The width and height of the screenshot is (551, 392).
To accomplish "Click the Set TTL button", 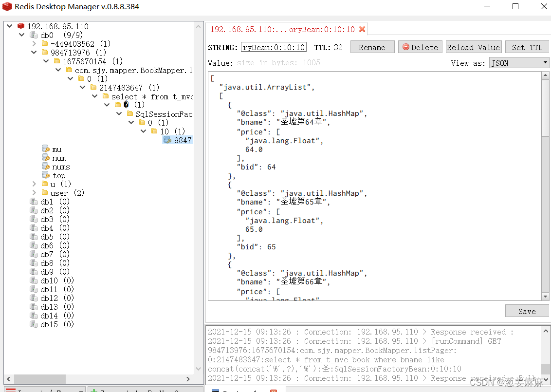I will 528,47.
